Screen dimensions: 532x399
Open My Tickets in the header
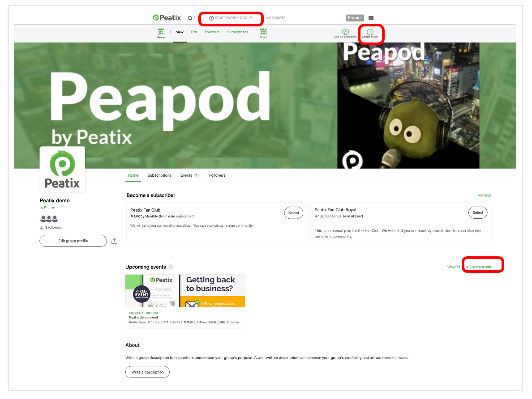275,18
